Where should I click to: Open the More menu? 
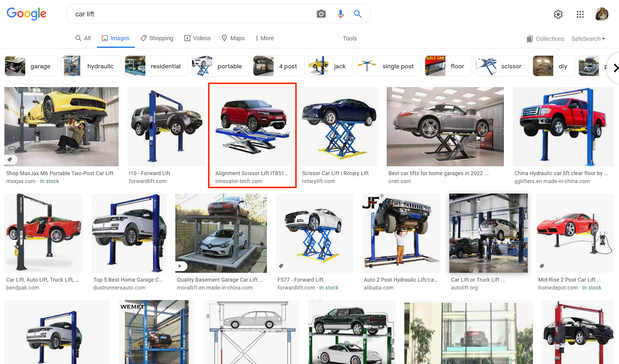(x=264, y=38)
